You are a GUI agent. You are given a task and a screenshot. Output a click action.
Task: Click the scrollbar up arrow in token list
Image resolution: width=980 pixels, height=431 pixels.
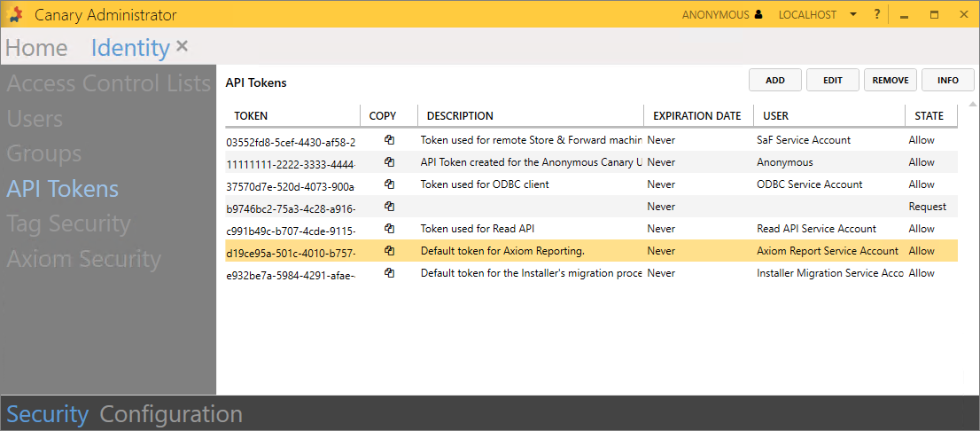tap(973, 106)
